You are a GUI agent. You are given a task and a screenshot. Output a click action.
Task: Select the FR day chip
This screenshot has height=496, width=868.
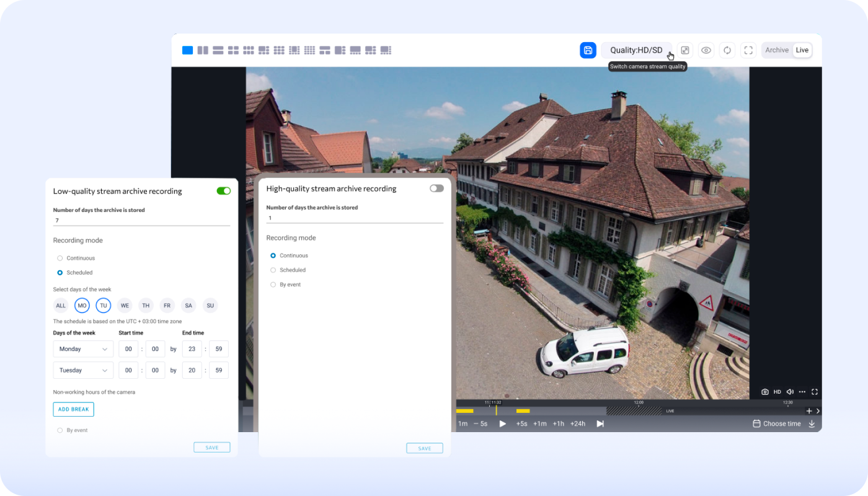167,305
